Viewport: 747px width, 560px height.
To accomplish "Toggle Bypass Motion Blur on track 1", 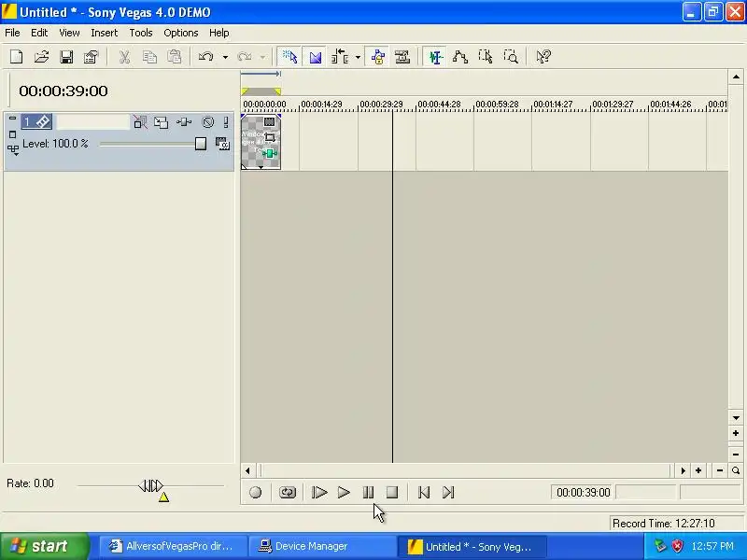I will (x=140, y=122).
